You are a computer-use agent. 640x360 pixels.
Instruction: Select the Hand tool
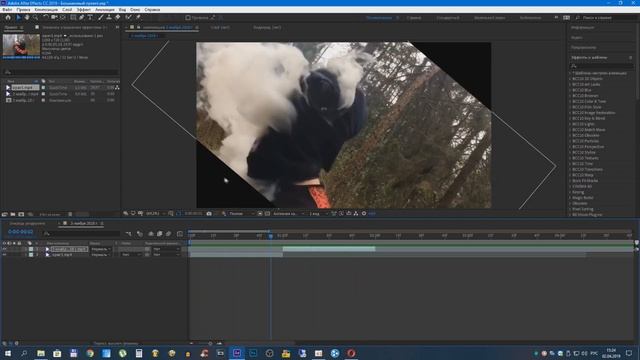pyautogui.click(x=27, y=18)
